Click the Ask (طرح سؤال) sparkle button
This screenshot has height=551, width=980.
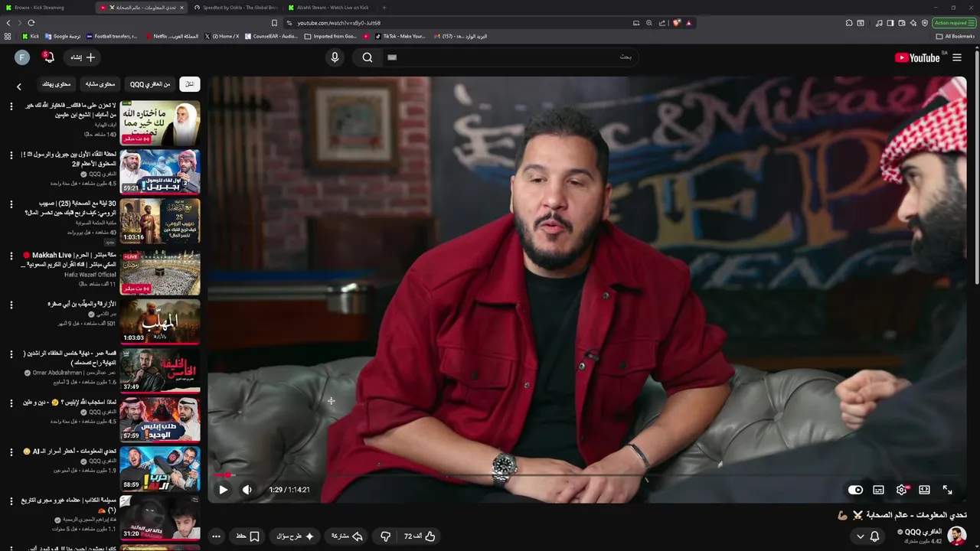click(x=295, y=536)
